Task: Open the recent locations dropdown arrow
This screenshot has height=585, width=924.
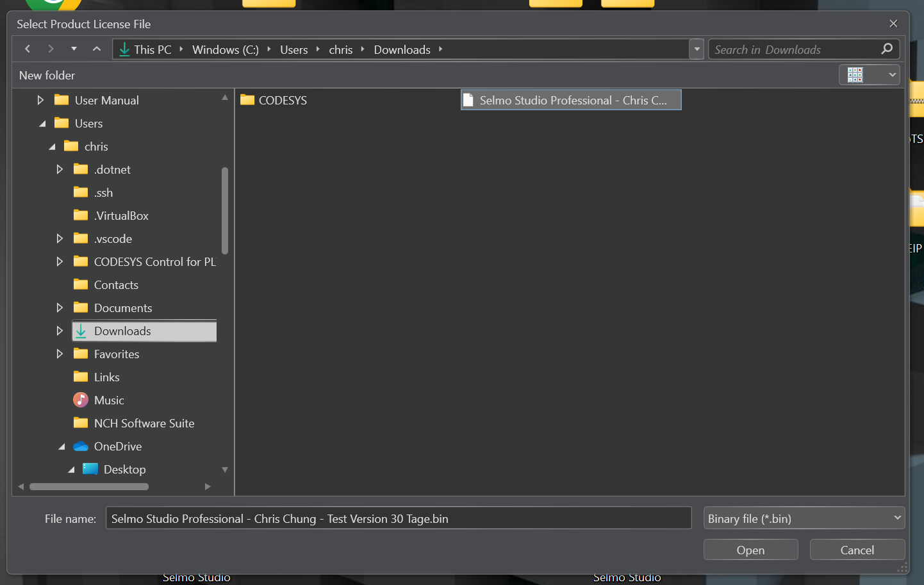Action: [x=74, y=49]
